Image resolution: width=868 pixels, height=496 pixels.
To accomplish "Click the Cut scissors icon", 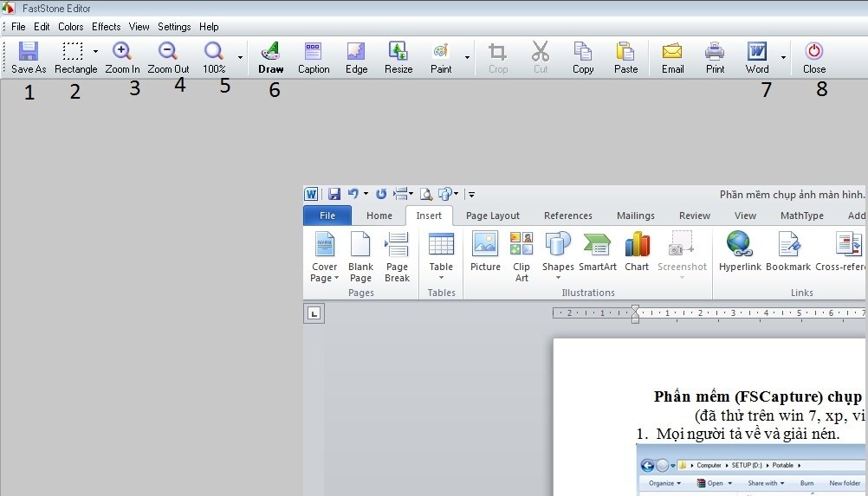I will point(541,57).
